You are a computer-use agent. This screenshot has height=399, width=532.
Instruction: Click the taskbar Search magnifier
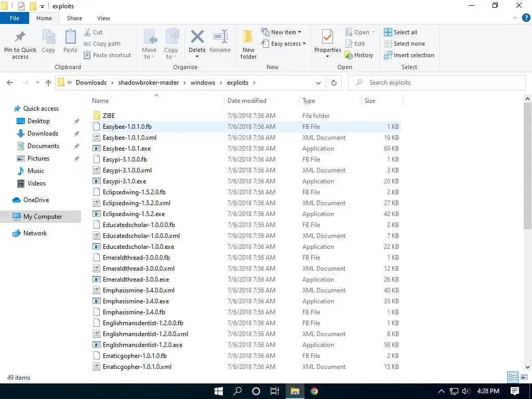(237, 391)
